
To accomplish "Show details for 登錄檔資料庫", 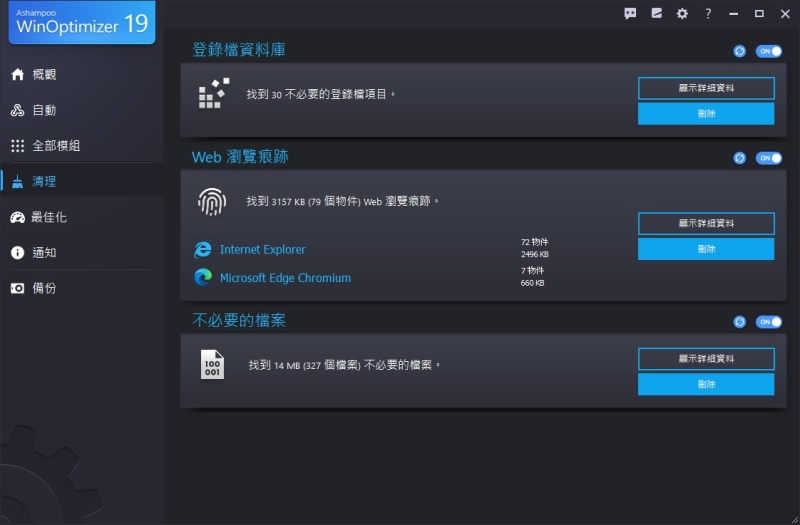I will pyautogui.click(x=706, y=88).
